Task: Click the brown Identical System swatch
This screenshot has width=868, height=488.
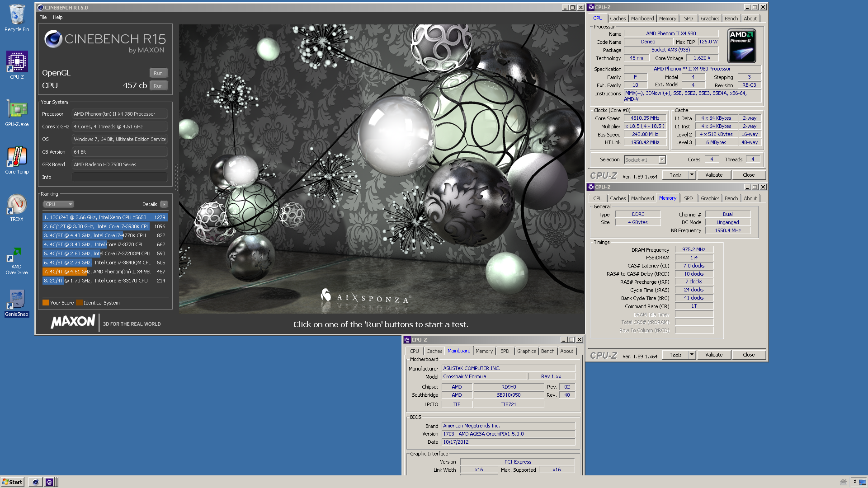Action: tap(79, 303)
